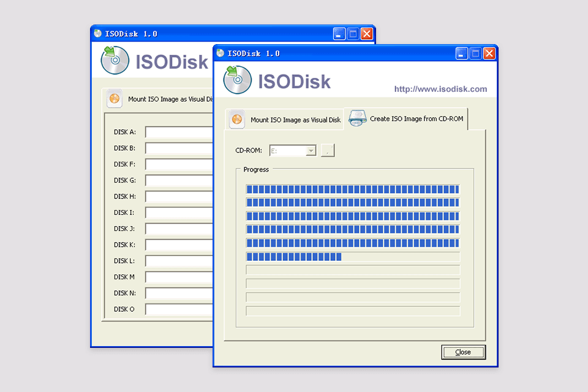The image size is (588, 392).
Task: Open the CD-ROM drive dropdown
Action: 311,151
